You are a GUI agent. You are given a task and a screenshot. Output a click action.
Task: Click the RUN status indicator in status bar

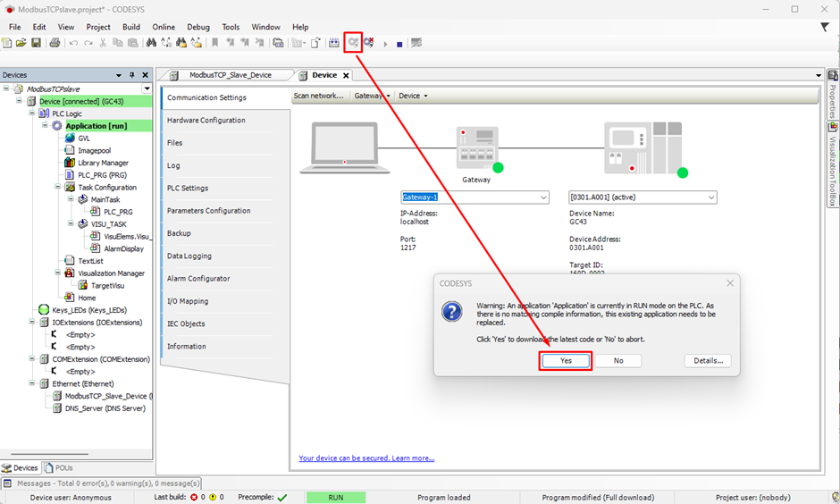(336, 497)
